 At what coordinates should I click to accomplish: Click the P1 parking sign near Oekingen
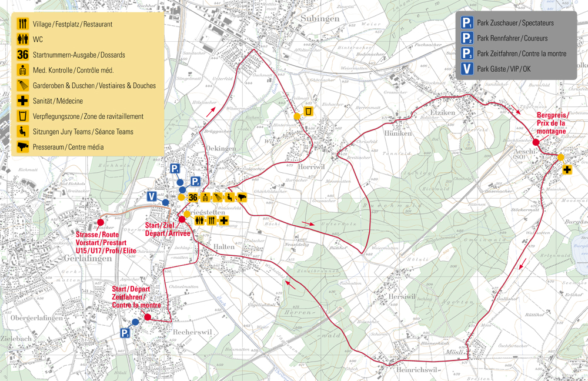175,169
